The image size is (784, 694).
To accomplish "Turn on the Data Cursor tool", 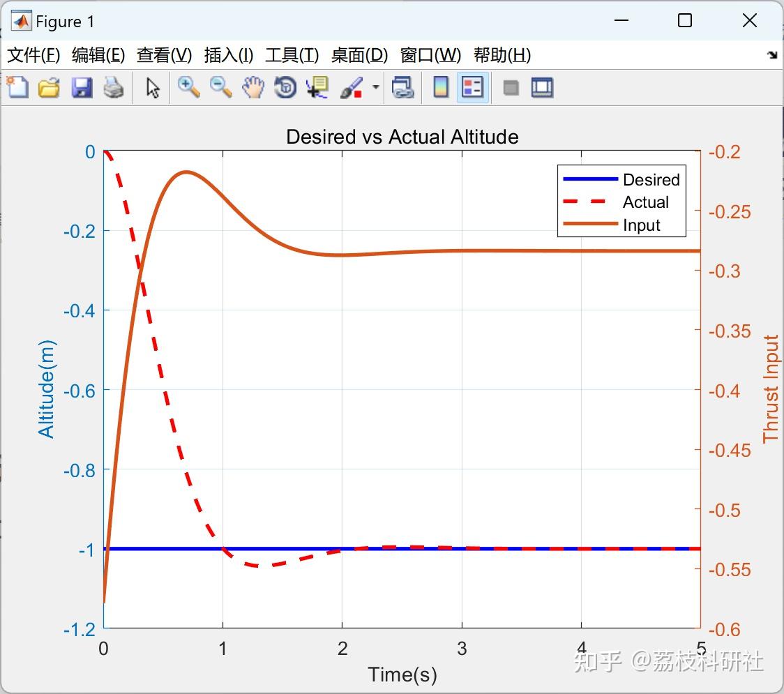I will pyautogui.click(x=316, y=87).
